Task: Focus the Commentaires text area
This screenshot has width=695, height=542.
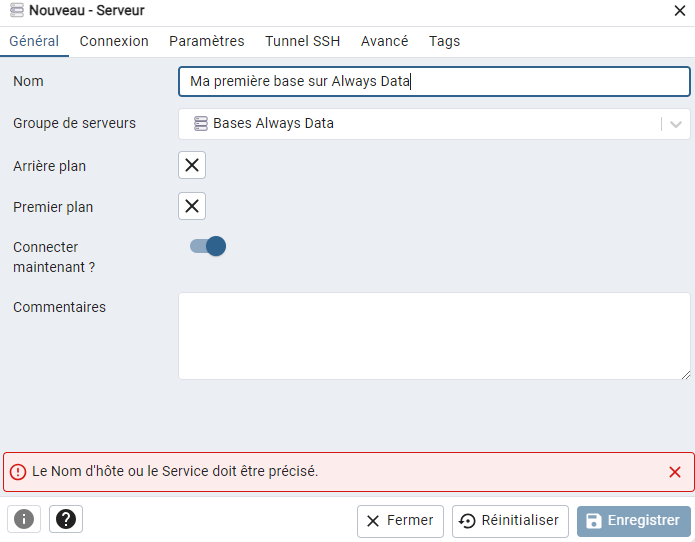Action: (434, 335)
